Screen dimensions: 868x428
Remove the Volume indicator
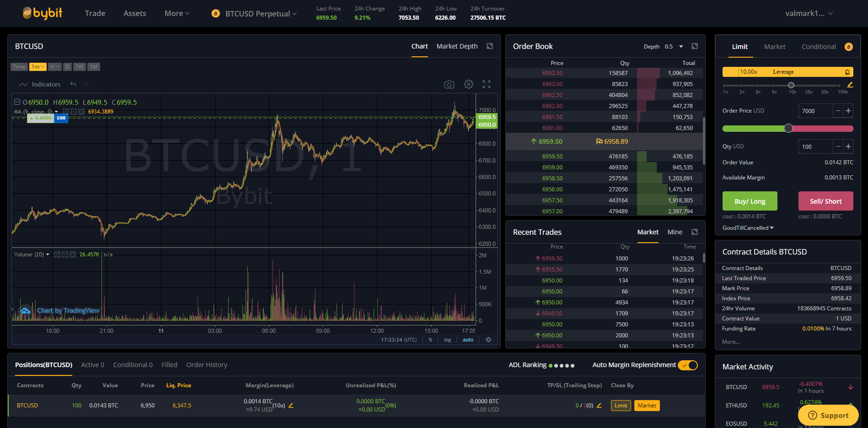[x=73, y=255]
